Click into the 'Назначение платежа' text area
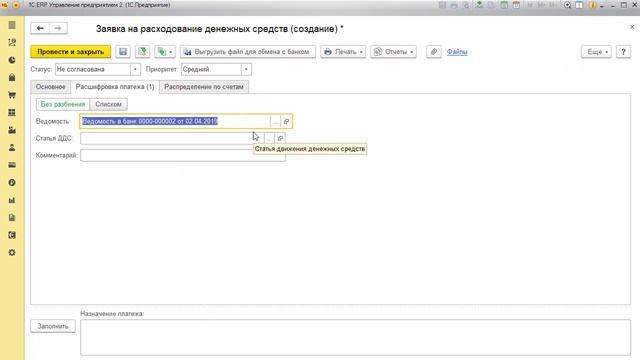The image size is (640, 360). coord(356,337)
